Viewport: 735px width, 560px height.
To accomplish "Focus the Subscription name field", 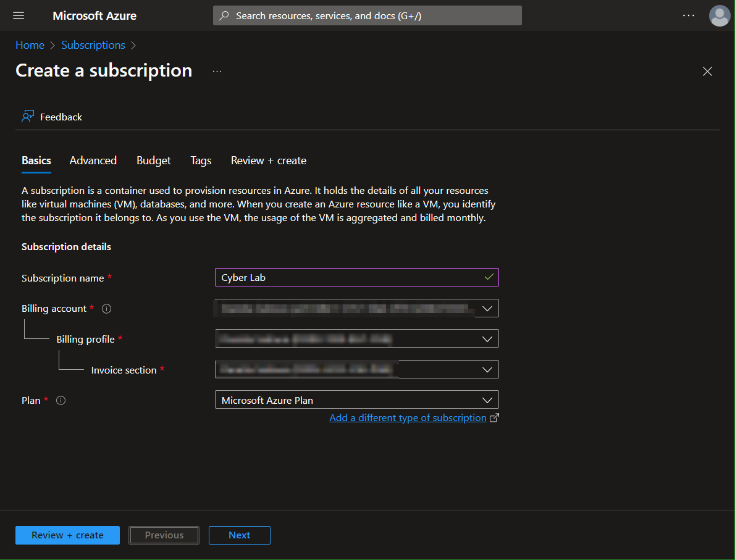I will pos(357,277).
